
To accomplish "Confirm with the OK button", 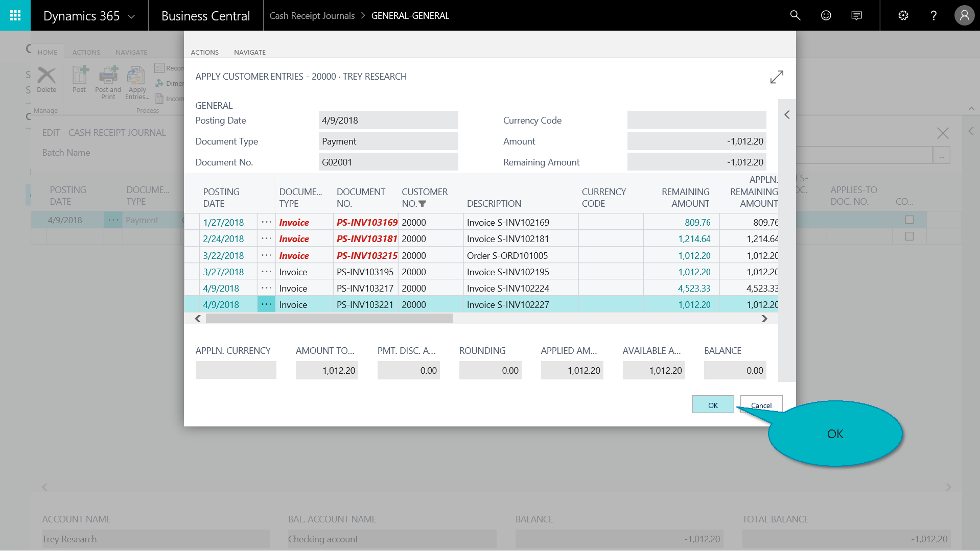I will [x=713, y=405].
